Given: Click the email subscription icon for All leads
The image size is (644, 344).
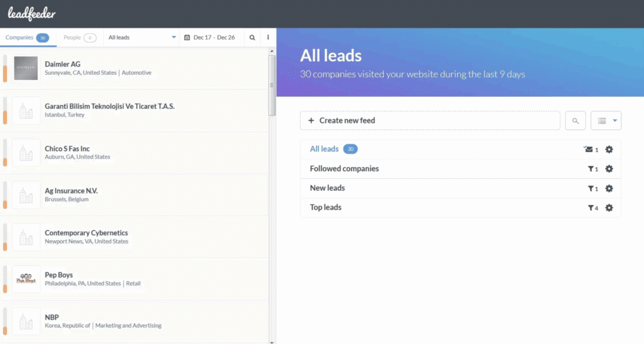Looking at the screenshot, I should [x=589, y=150].
